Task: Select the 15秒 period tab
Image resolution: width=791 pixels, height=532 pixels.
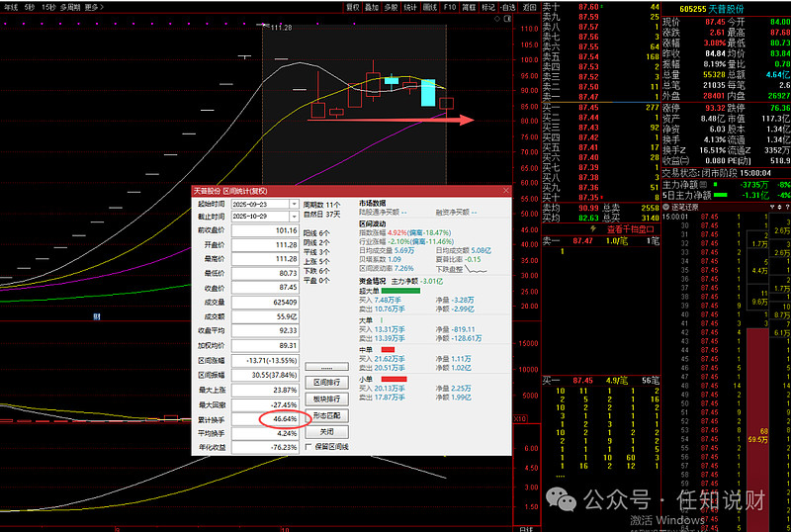Action: 48,7
